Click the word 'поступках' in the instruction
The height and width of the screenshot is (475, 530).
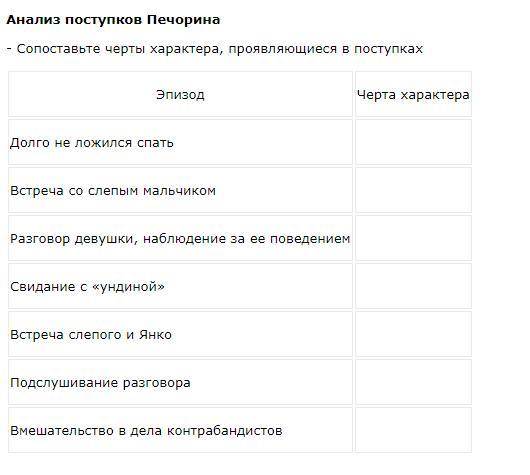(388, 49)
